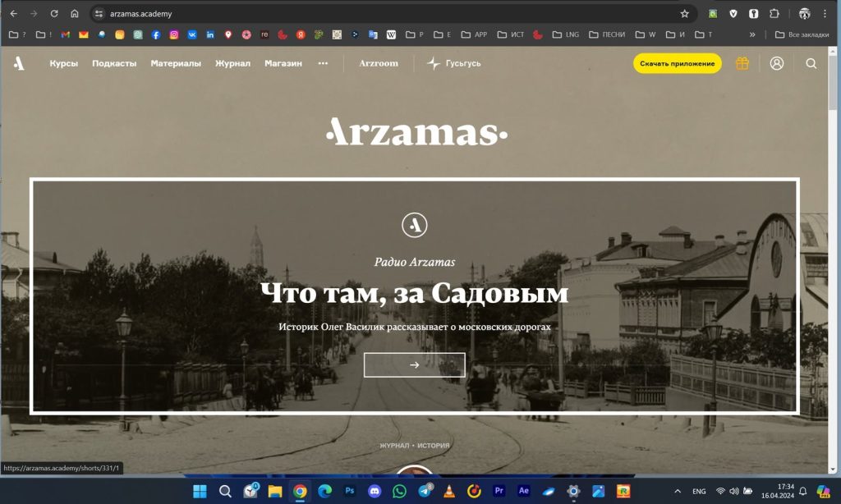Open the "LNG" bookmarks folder
This screenshot has height=504, width=841.
(x=565, y=34)
